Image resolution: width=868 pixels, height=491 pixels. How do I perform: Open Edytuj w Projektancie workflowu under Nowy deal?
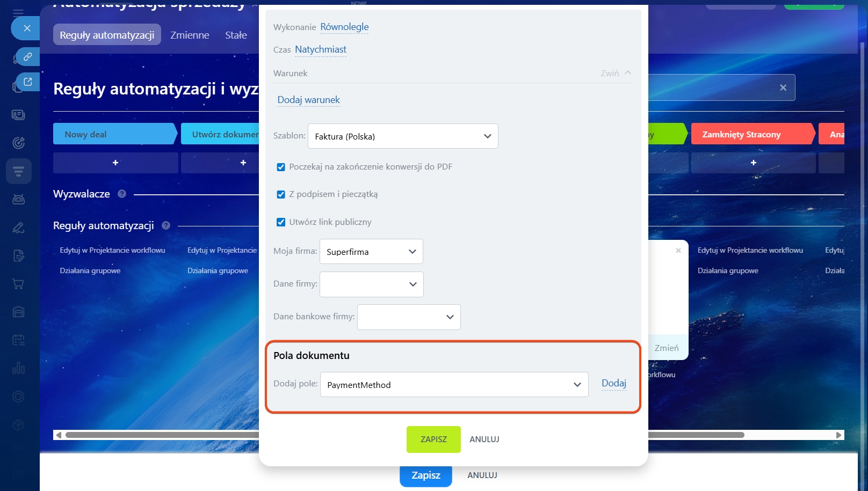point(112,250)
